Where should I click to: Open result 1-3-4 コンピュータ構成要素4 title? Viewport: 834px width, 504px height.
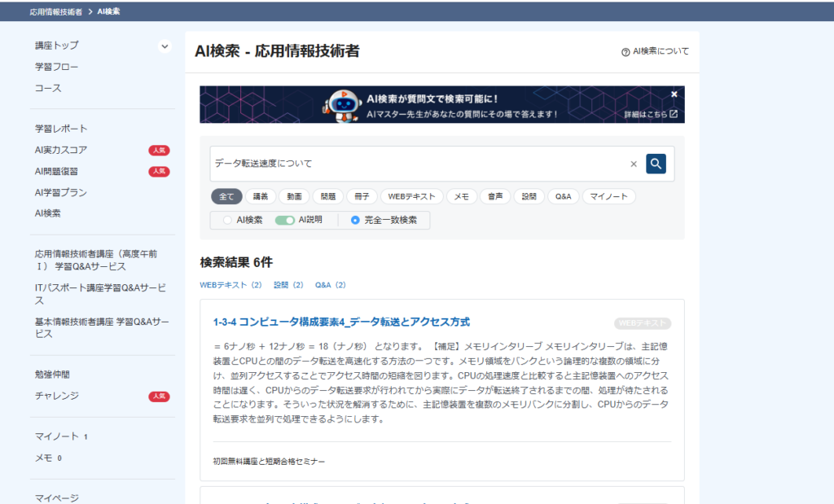coord(341,322)
